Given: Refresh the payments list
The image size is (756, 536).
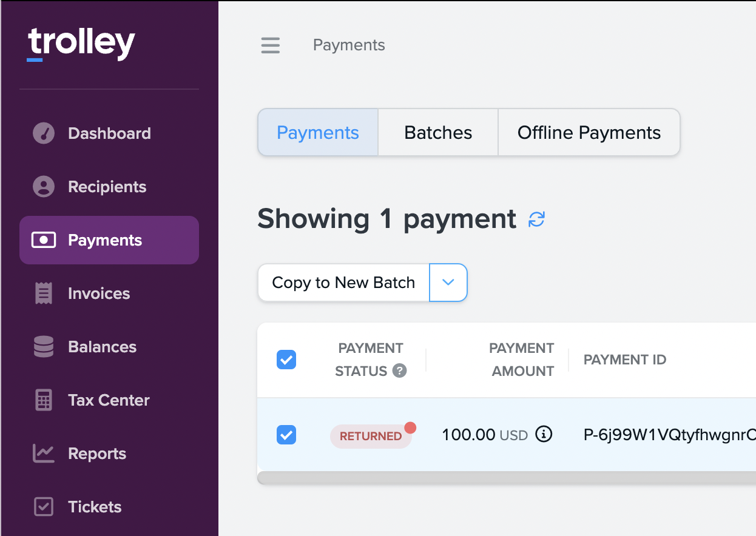Looking at the screenshot, I should pyautogui.click(x=536, y=220).
